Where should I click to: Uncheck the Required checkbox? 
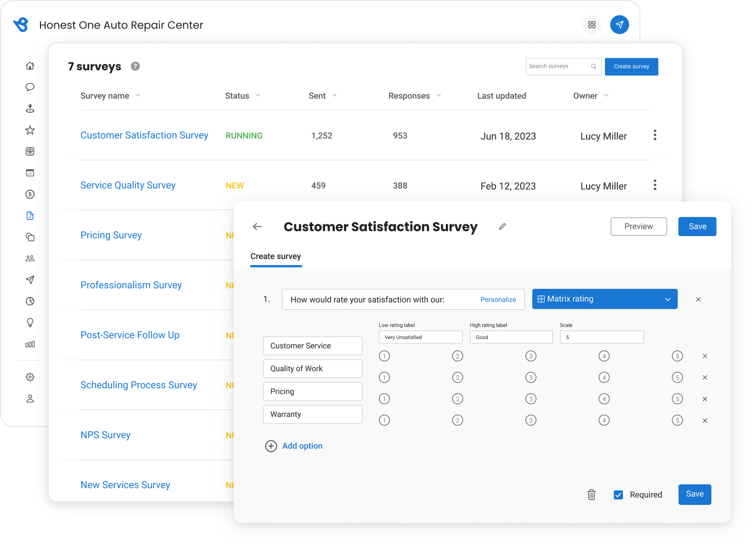click(618, 495)
